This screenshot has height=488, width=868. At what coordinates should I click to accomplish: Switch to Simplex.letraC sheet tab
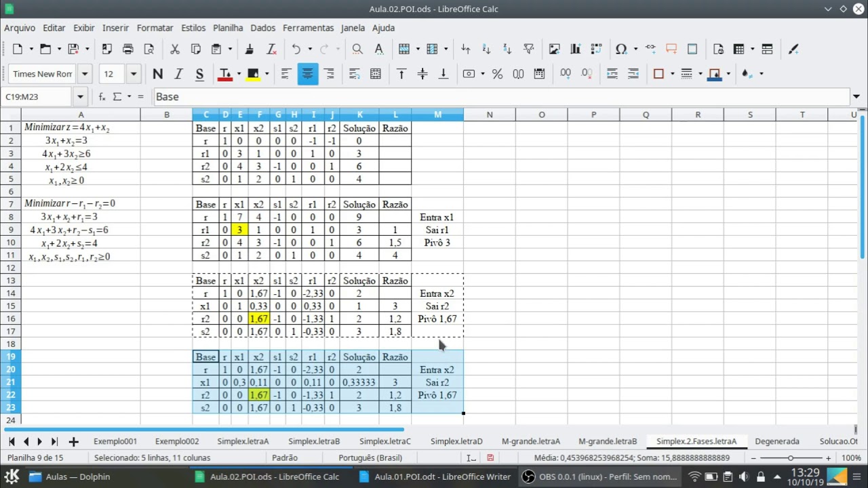385,441
